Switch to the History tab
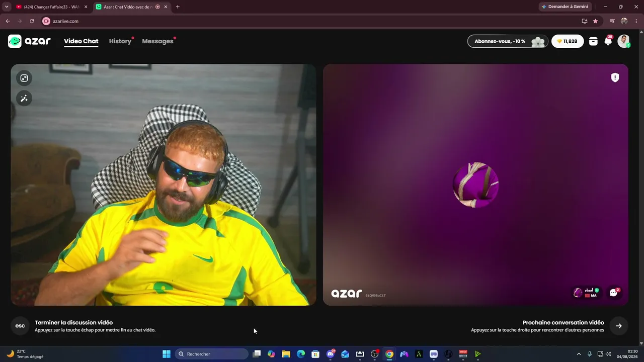The height and width of the screenshot is (362, 644). click(120, 41)
